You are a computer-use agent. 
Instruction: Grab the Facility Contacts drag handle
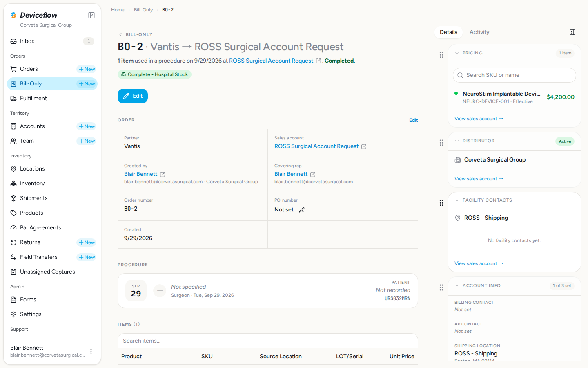click(441, 203)
